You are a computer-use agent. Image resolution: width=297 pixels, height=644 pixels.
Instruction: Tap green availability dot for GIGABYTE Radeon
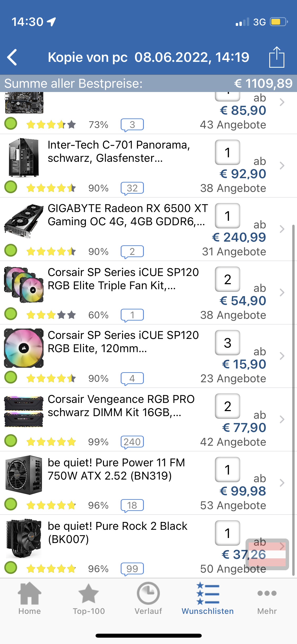tap(11, 250)
